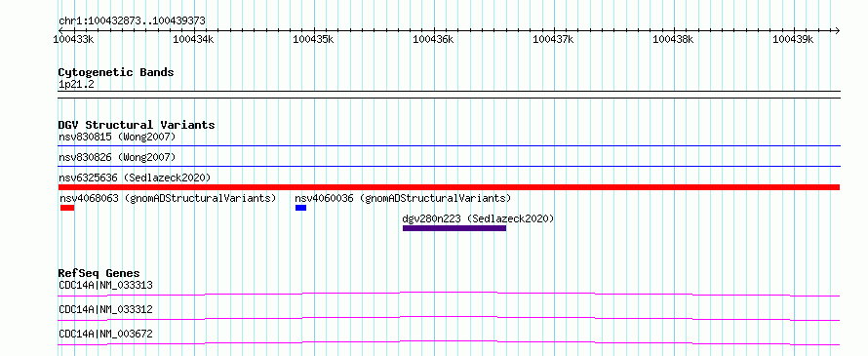Open the dgv280n223 (Sedlazeck2020) variant label
The height and width of the screenshot is (356, 868).
[478, 218]
